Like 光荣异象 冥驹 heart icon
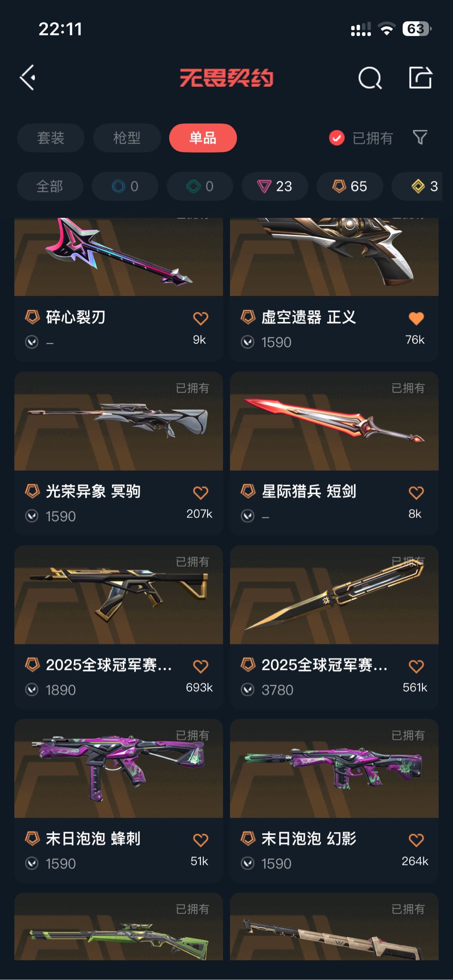453x980 pixels. click(200, 492)
